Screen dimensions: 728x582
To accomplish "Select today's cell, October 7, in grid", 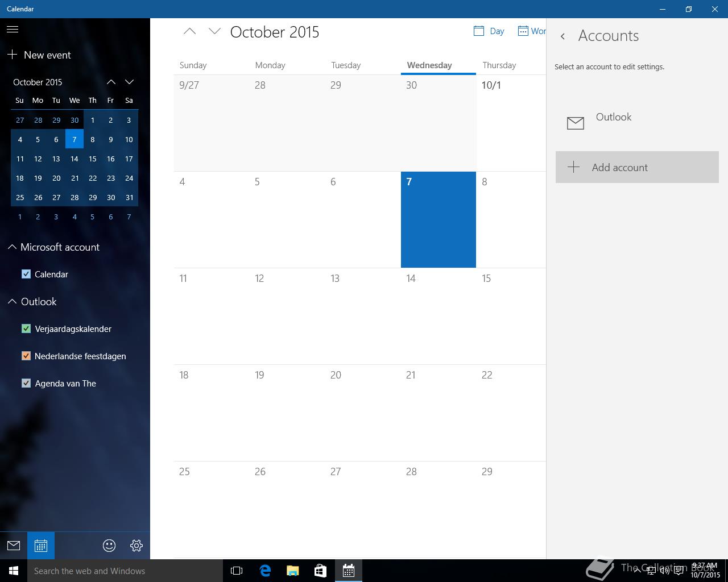I will click(x=439, y=219).
